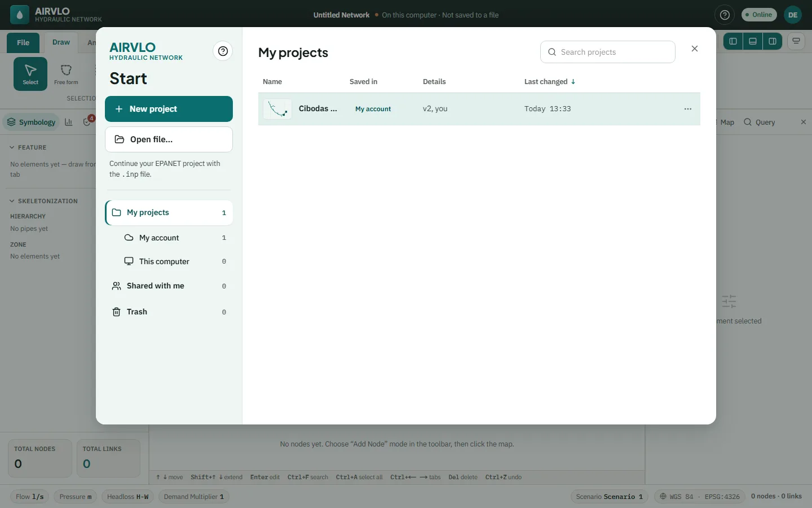This screenshot has width=812, height=508.
Task: Click the Open file... button
Action: pyautogui.click(x=169, y=139)
